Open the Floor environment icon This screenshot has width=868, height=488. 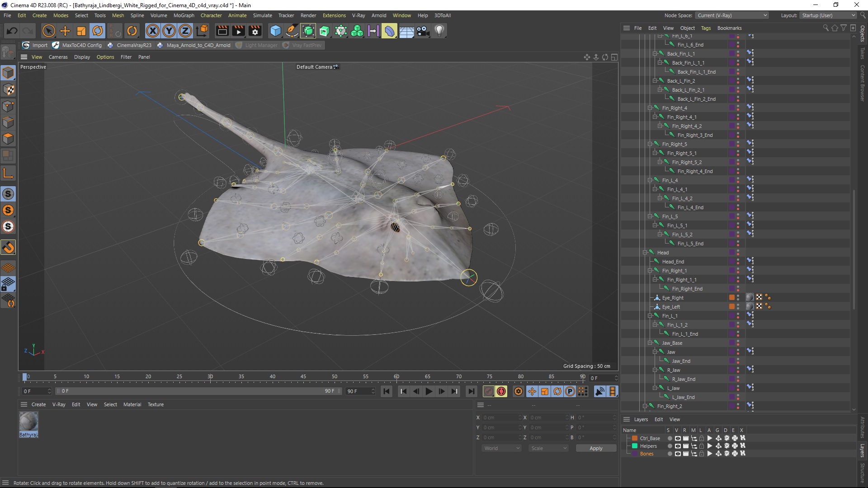tap(406, 31)
